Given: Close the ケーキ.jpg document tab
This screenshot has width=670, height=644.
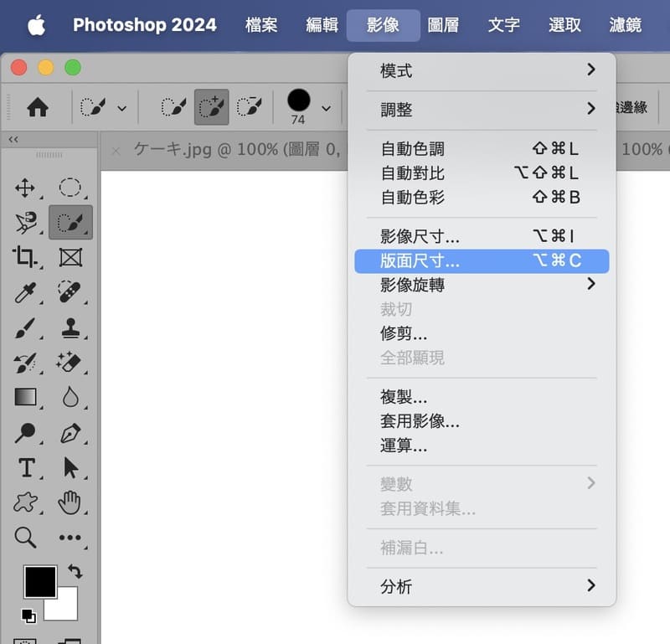Looking at the screenshot, I should pos(116,151).
